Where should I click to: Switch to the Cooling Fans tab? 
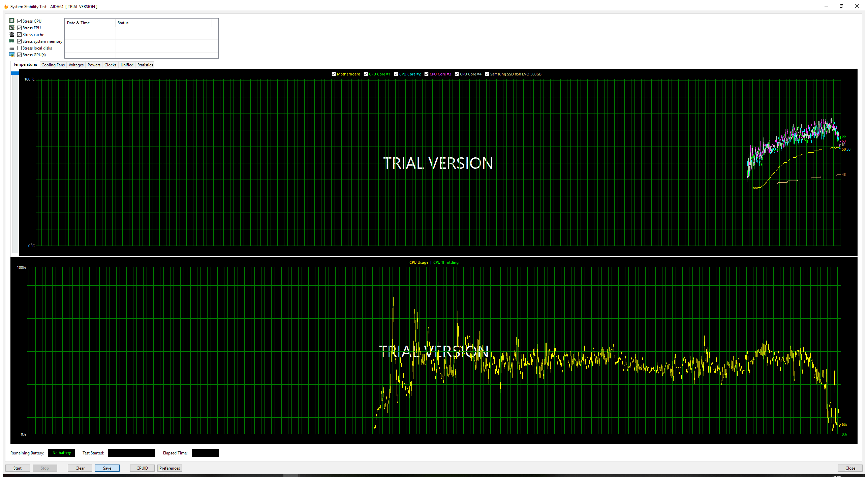(53, 65)
